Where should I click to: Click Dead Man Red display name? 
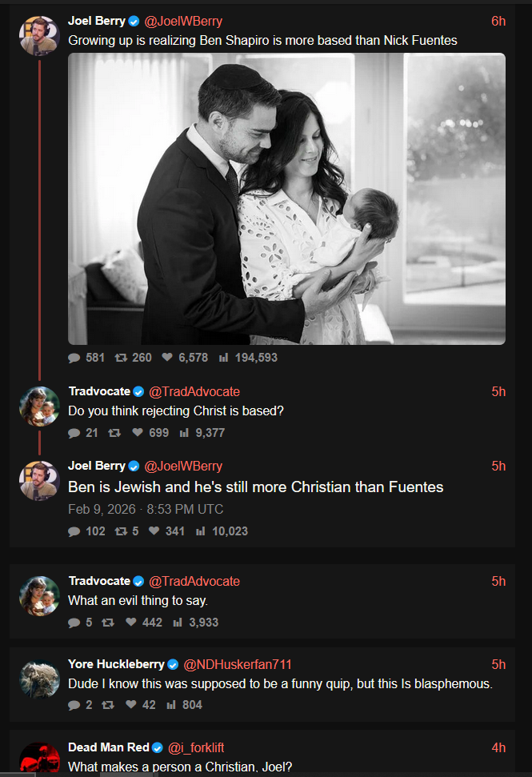[108, 747]
